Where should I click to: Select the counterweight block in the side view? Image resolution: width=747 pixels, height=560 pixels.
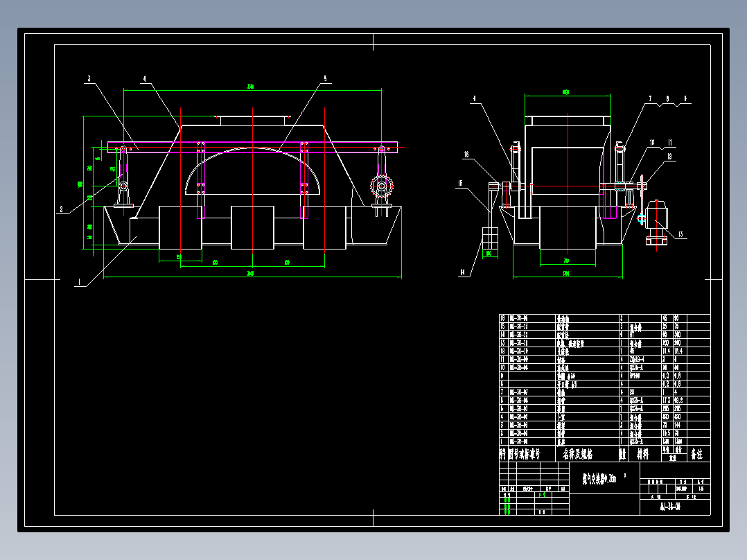pos(490,238)
